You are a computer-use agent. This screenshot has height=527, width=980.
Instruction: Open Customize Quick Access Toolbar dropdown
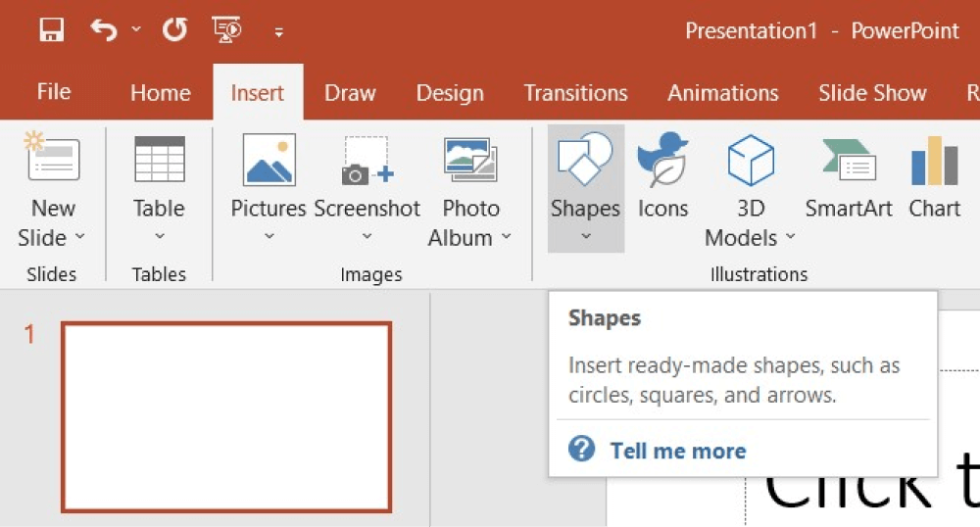[278, 32]
